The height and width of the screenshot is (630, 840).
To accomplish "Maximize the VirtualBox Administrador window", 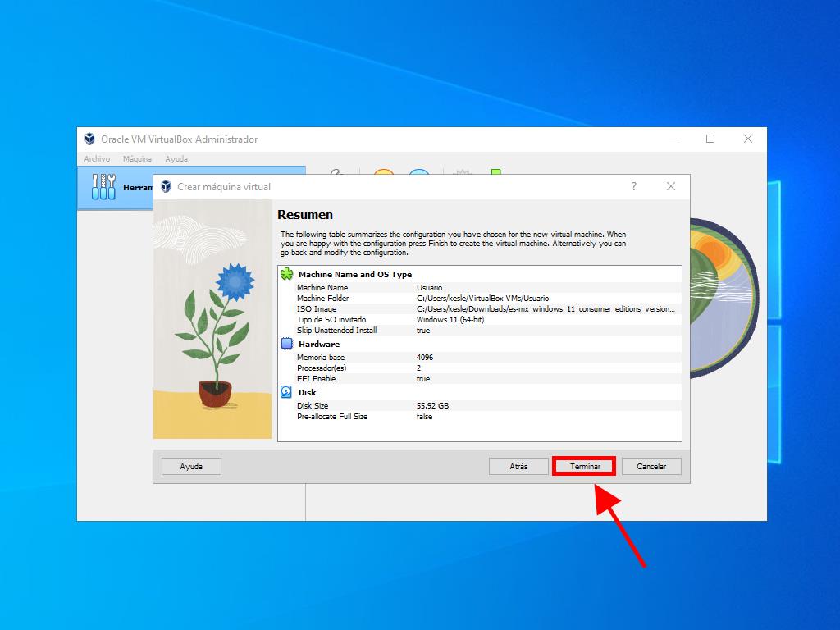I will (710, 139).
